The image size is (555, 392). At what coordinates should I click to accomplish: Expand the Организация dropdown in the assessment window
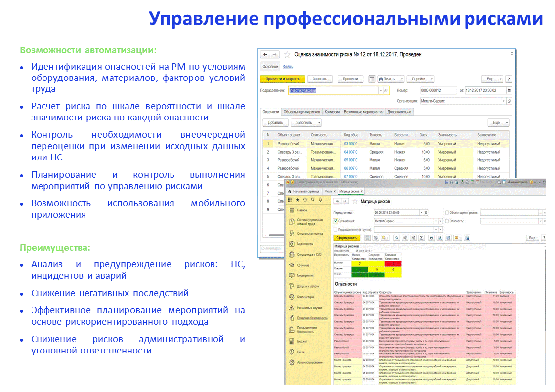pyautogui.click(x=503, y=101)
